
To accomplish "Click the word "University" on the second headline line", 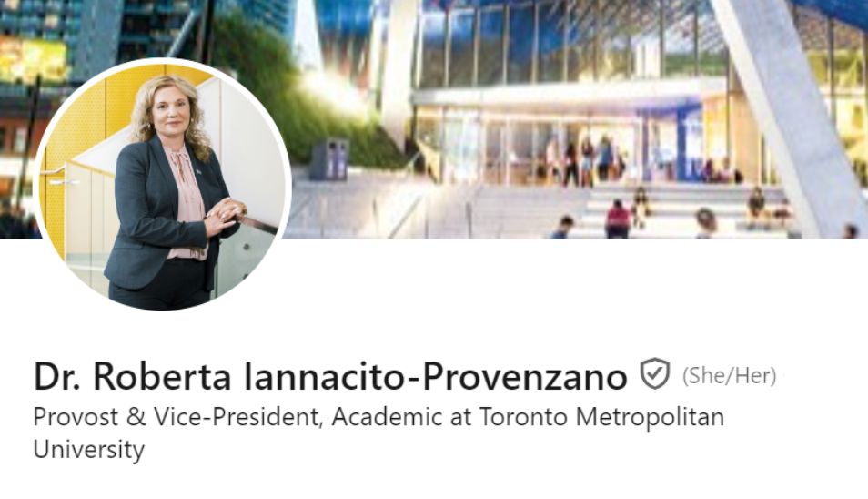I will pyautogui.click(x=89, y=449).
